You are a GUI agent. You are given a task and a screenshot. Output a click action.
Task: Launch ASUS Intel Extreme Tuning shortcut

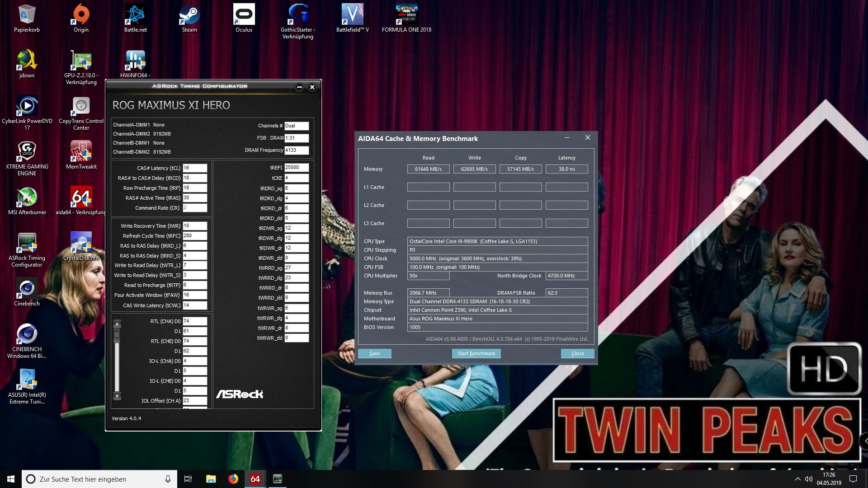[x=27, y=386]
